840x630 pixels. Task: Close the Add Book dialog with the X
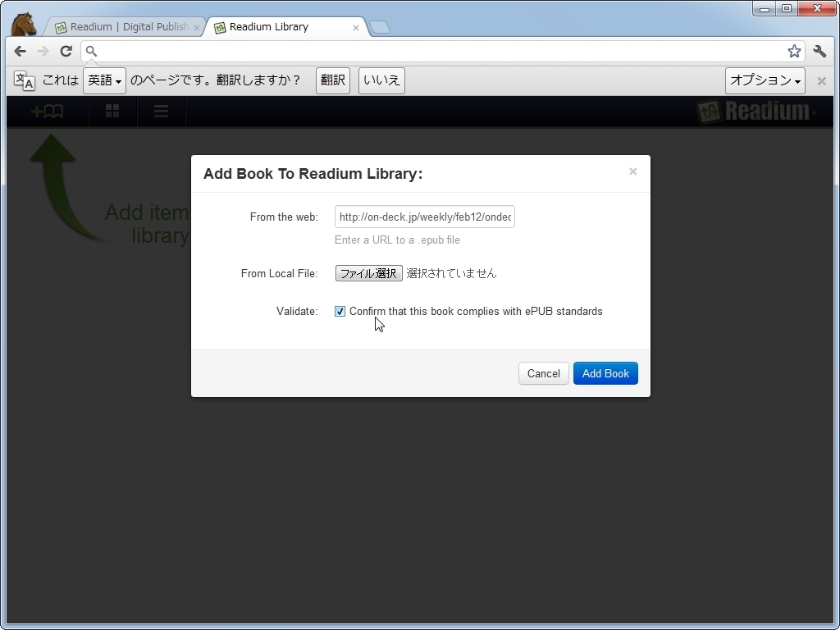click(632, 171)
